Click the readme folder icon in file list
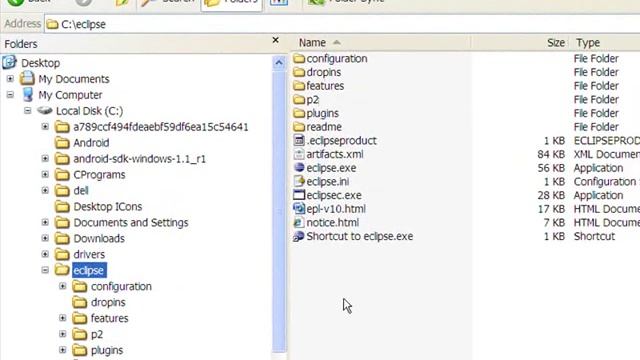Screen dimensions: 640x360 pos(299,127)
